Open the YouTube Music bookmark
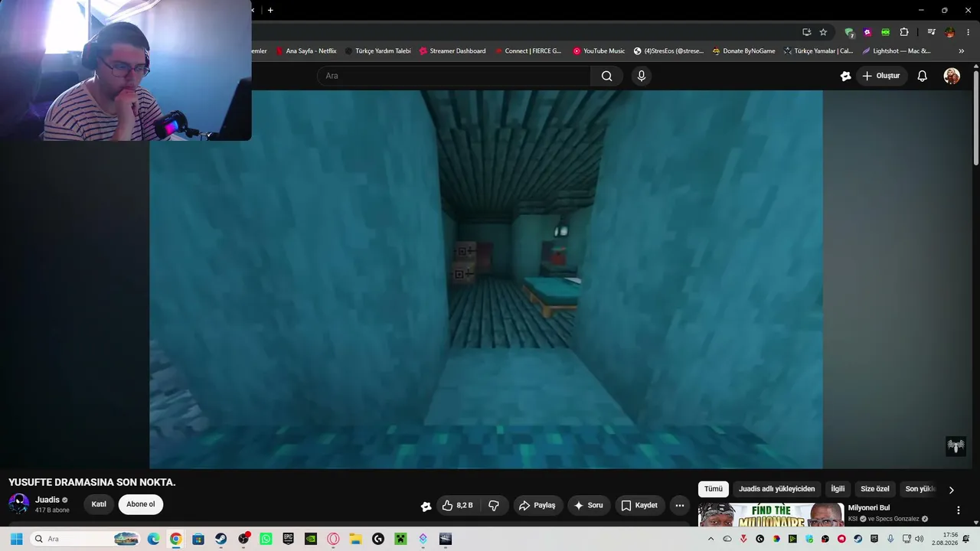The height and width of the screenshot is (551, 980). (x=599, y=51)
